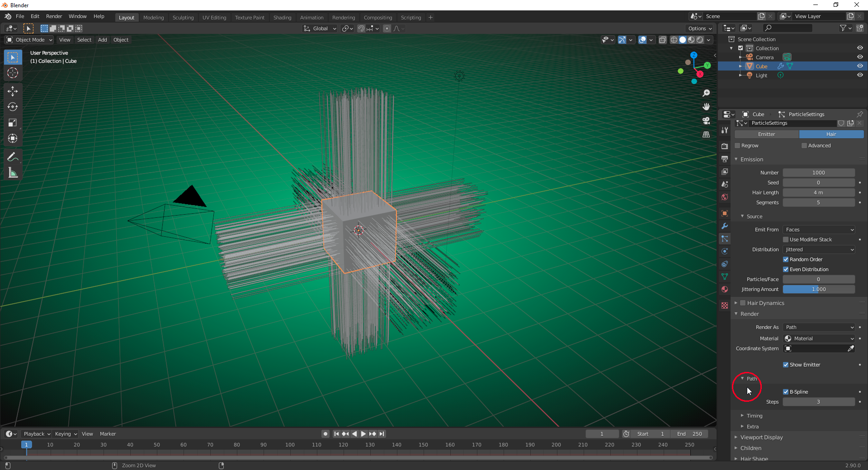Screen dimensions: 868x470
Task: Switch to the Sculpting workspace tab
Action: click(x=183, y=18)
